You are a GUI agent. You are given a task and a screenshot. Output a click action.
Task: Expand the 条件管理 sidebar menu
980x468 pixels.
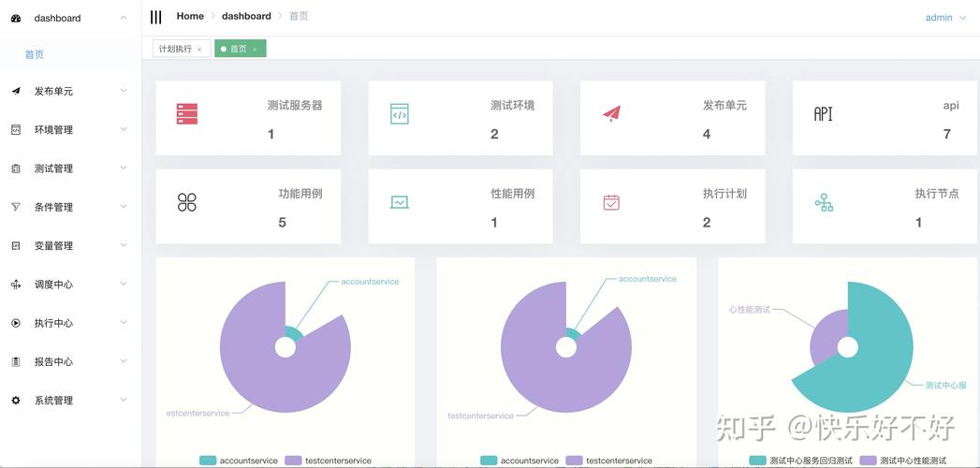point(124,207)
